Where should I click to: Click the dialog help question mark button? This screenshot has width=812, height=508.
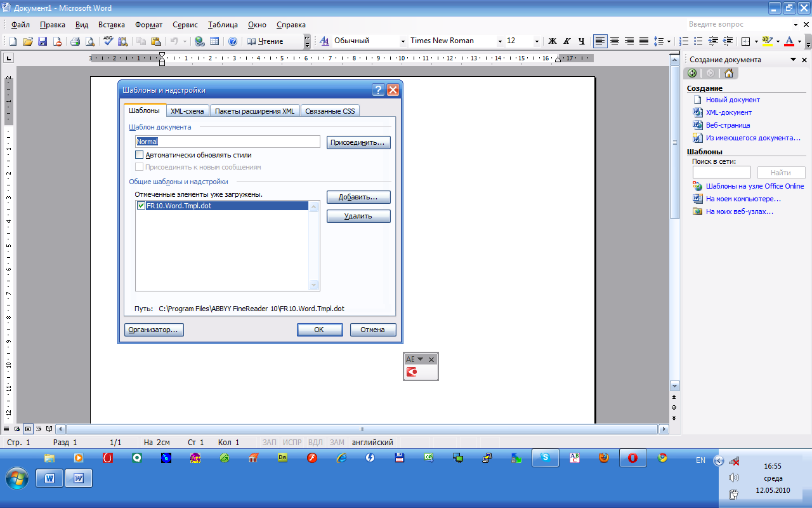[378, 90]
